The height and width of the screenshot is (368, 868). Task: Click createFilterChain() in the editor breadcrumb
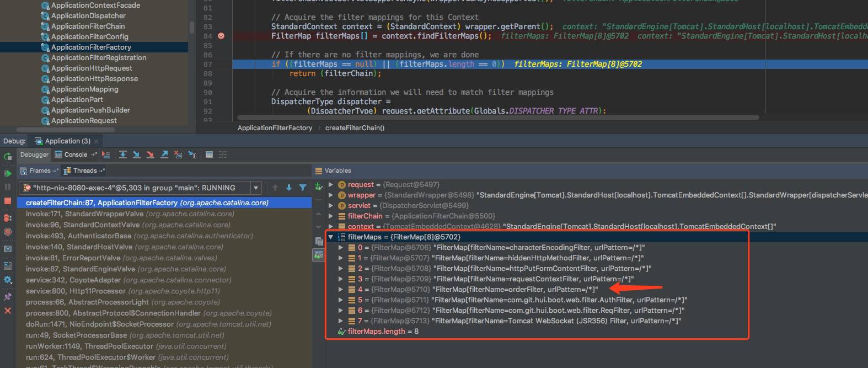tap(355, 128)
